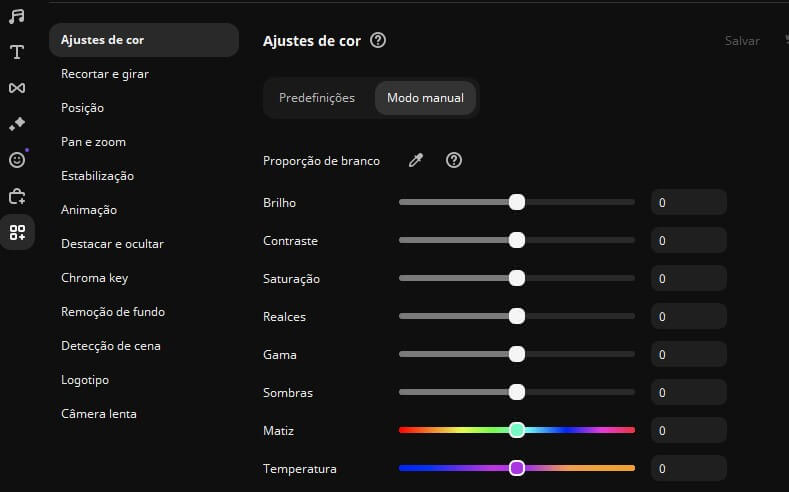Select Chroma key from the tools list
Screen dimensions: 789x492
coord(95,278)
